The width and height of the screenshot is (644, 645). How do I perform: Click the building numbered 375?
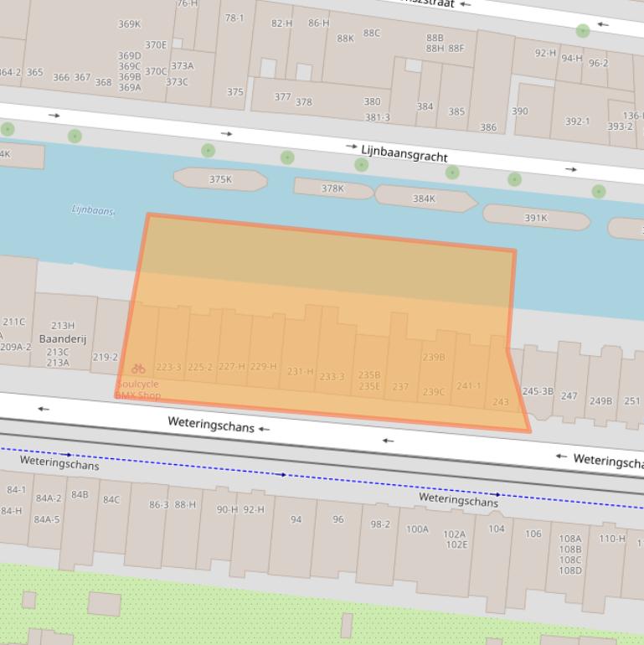pyautogui.click(x=235, y=93)
